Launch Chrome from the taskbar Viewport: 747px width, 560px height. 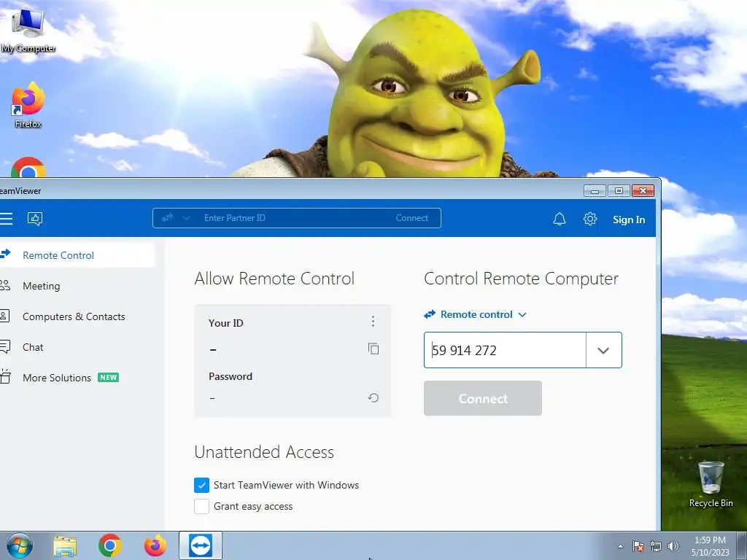(x=110, y=545)
